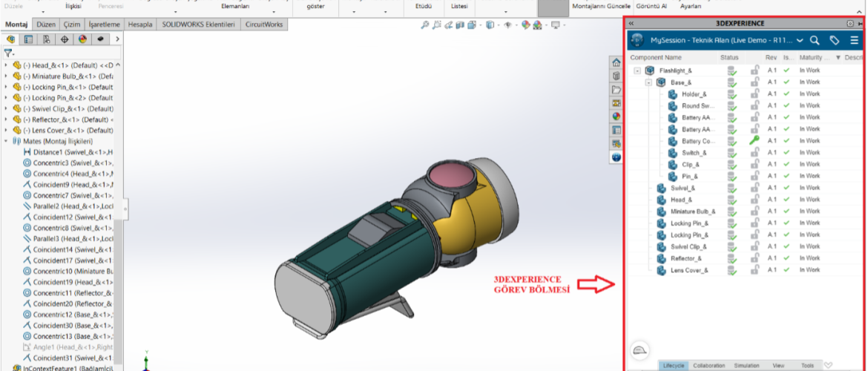Viewport: 868px width, 371px height.
Task: Click the tag icon in MySession bar
Action: 835,40
